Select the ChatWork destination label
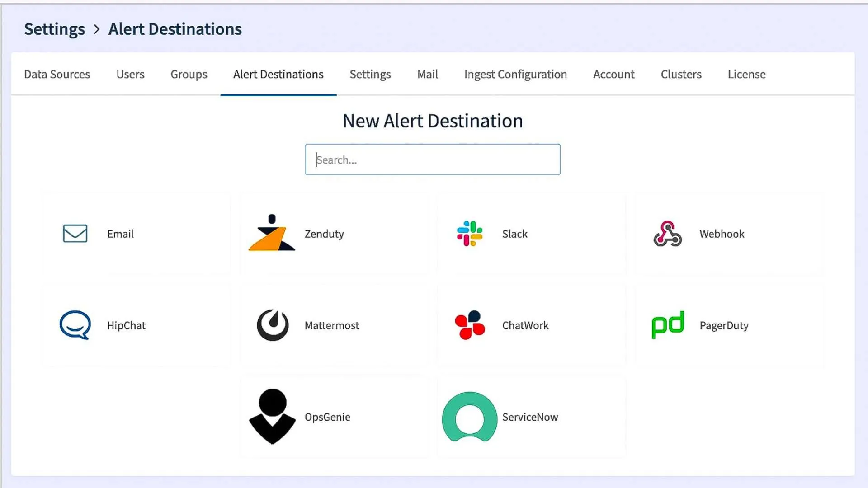Screen dimensions: 868x488 pos(525,325)
